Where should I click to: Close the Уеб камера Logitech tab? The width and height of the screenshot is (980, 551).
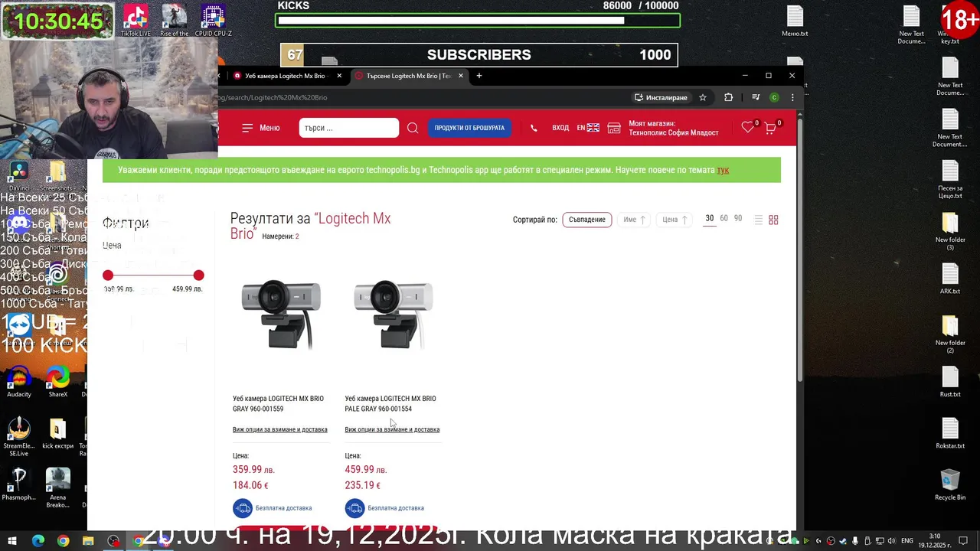tap(339, 76)
